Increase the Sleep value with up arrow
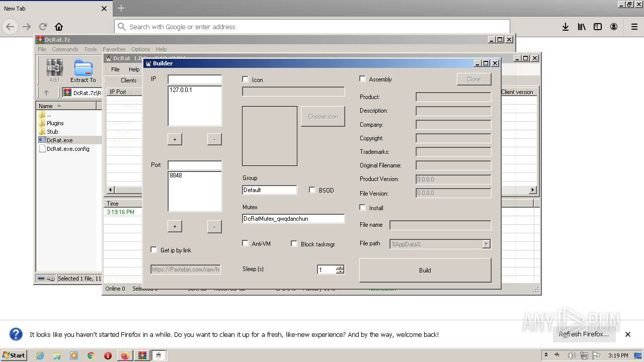Viewport: 644px width, 362px height. [x=340, y=267]
